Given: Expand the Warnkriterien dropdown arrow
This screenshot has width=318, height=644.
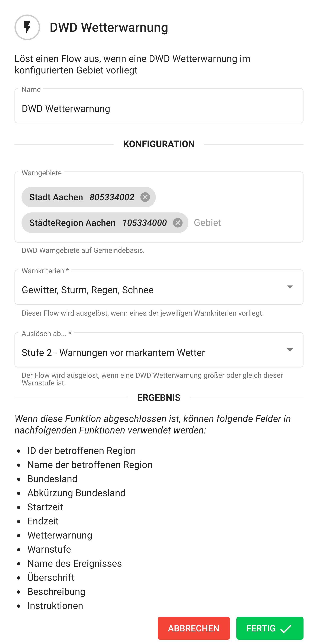Looking at the screenshot, I should tap(289, 287).
